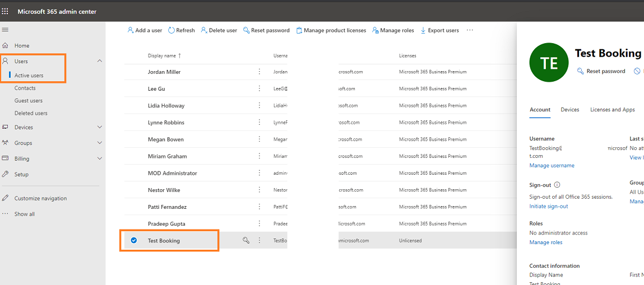This screenshot has width=644, height=285.
Task: Open more actions for MOD Administrator
Action: point(259,173)
